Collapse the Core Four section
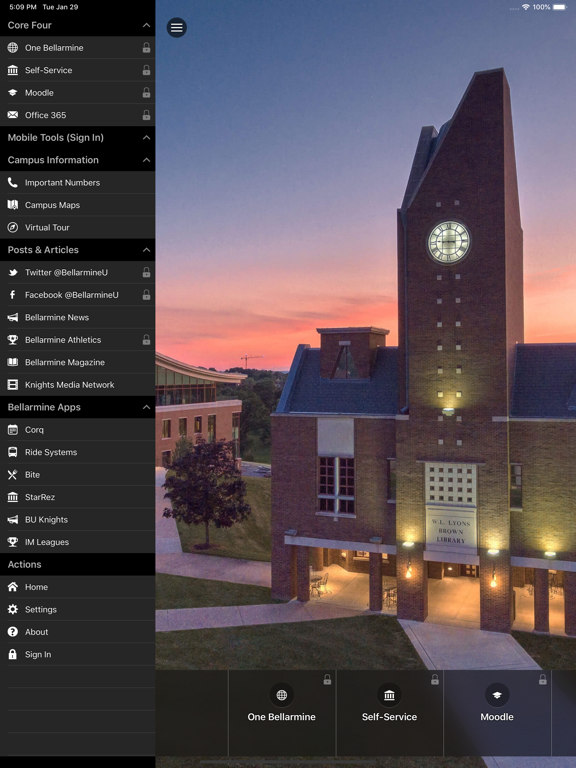Viewport: 576px width, 768px height. 146,25
